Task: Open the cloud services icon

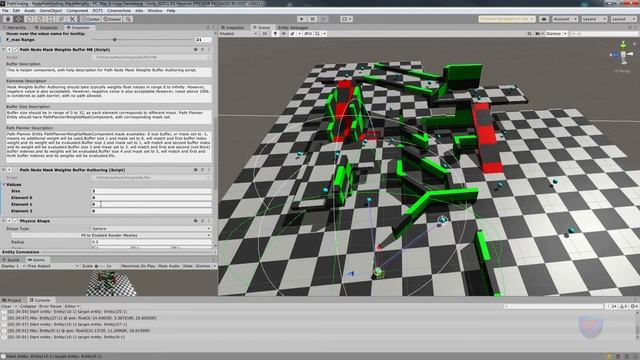Action: (544, 19)
